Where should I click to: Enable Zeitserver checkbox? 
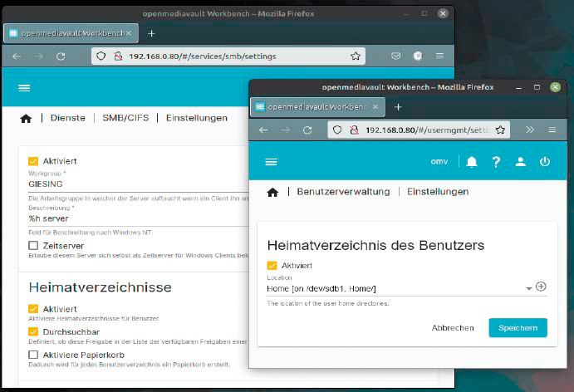(x=33, y=245)
